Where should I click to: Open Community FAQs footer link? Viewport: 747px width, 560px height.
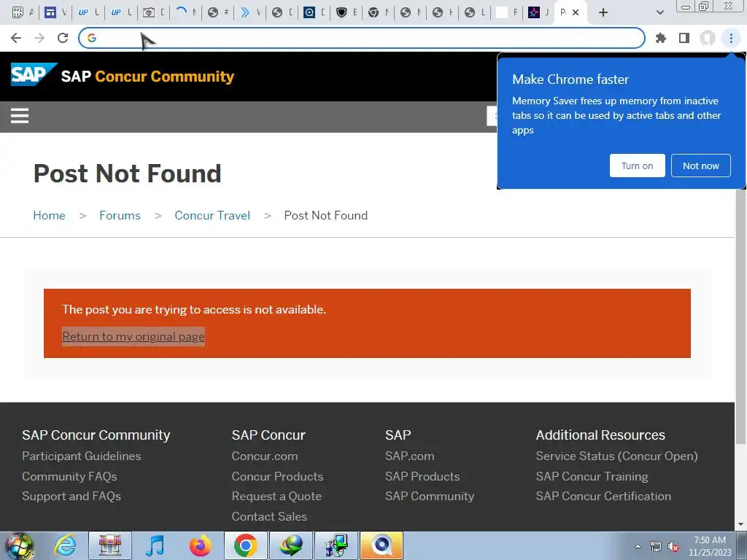[69, 476]
